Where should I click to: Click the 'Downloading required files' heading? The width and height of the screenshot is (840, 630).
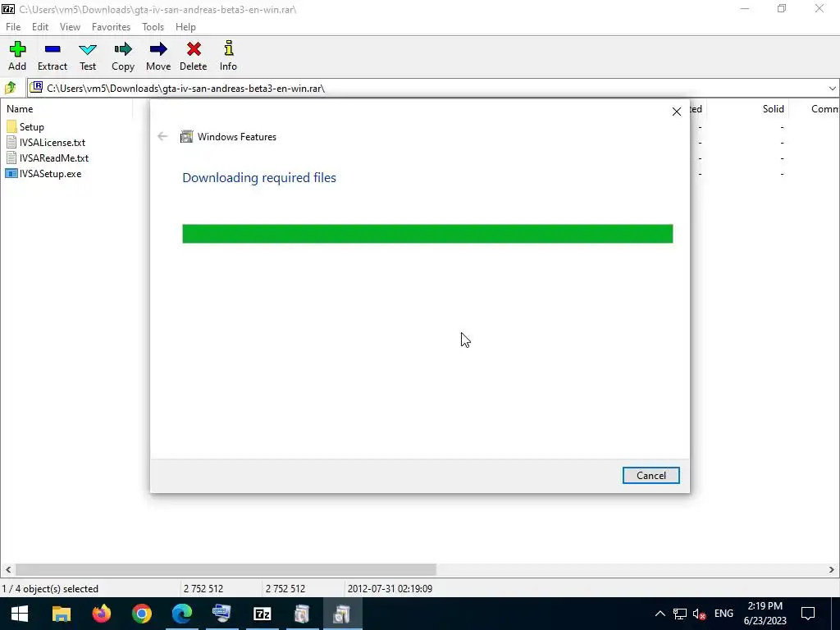pyautogui.click(x=259, y=178)
